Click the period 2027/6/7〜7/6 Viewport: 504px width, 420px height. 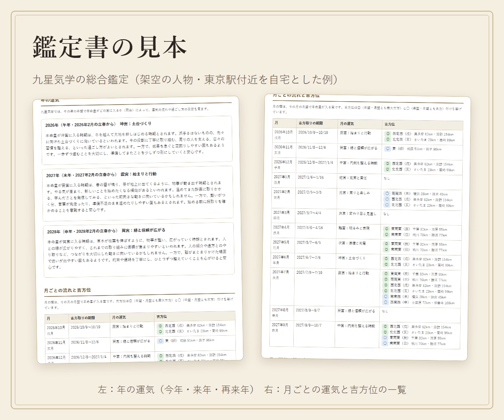coord(308,258)
